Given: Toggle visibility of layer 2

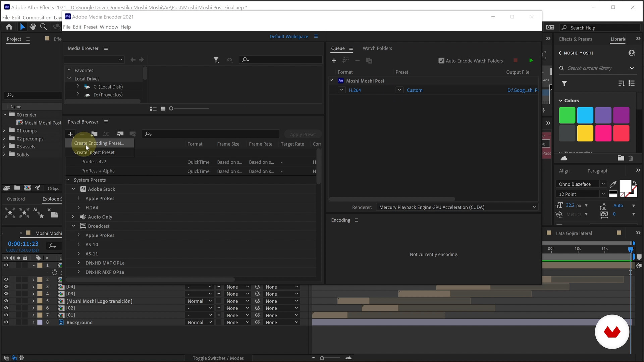Looking at the screenshot, I should coord(6,279).
